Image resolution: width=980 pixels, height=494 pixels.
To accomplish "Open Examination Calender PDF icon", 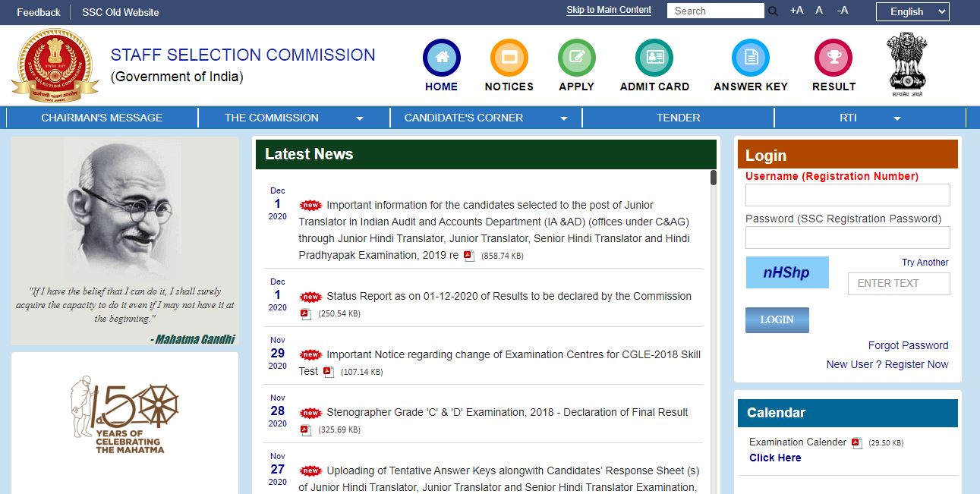I will click(857, 442).
